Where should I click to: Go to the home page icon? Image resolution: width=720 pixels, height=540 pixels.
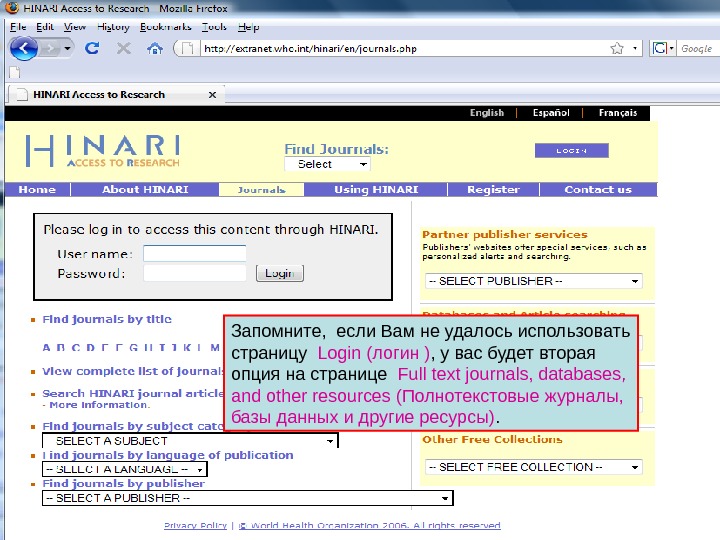click(x=155, y=48)
